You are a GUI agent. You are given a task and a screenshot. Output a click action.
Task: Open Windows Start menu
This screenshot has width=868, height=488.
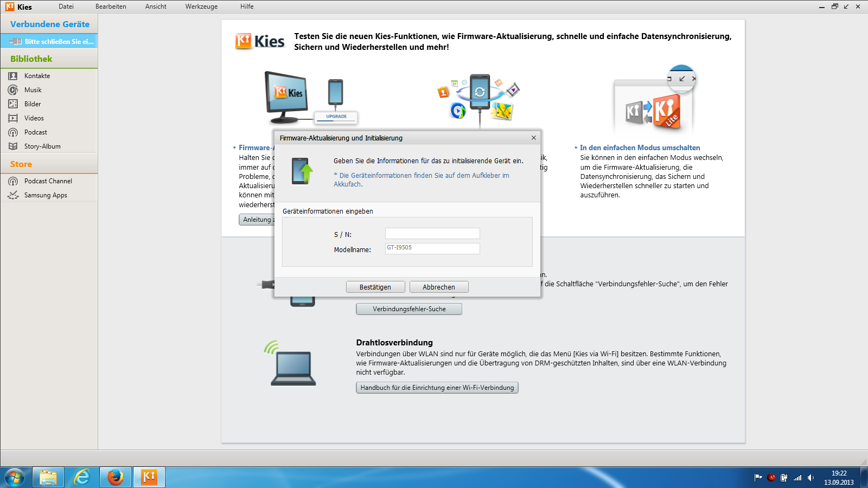click(15, 478)
